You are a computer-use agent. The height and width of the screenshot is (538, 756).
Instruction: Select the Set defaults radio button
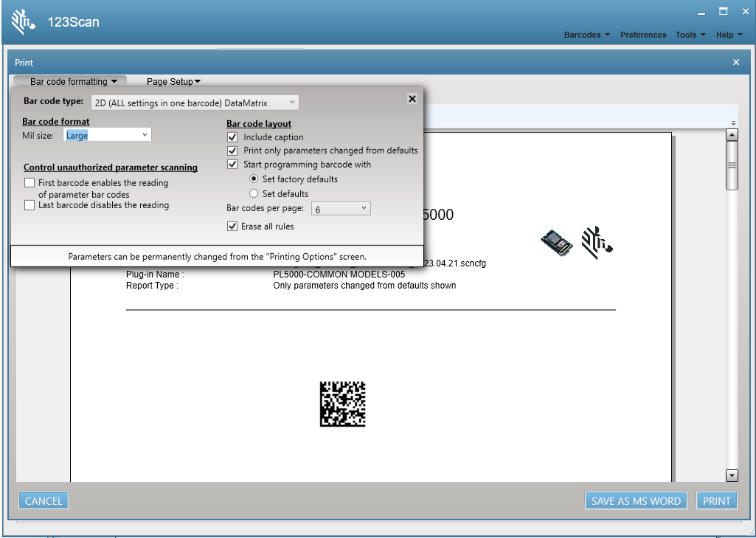(x=254, y=193)
